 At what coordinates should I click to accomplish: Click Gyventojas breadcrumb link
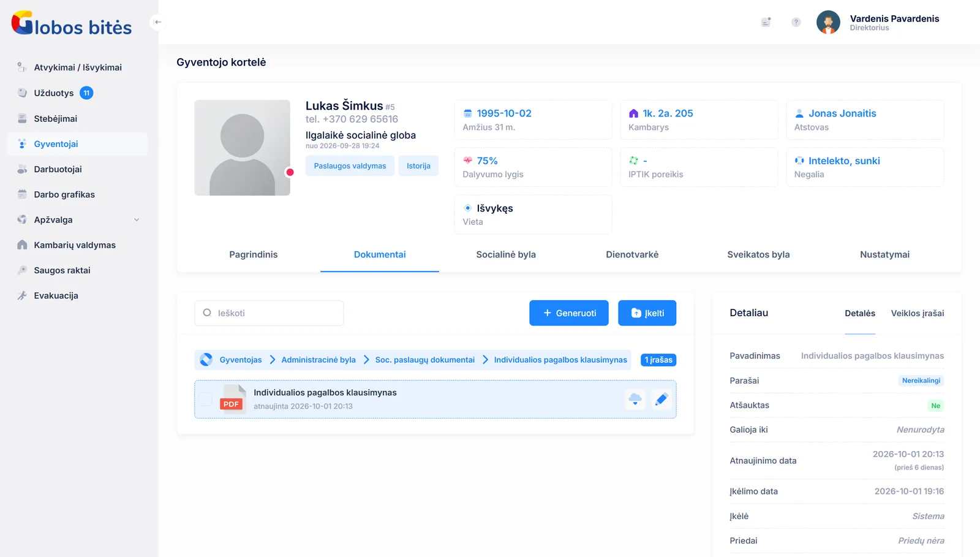tap(241, 360)
